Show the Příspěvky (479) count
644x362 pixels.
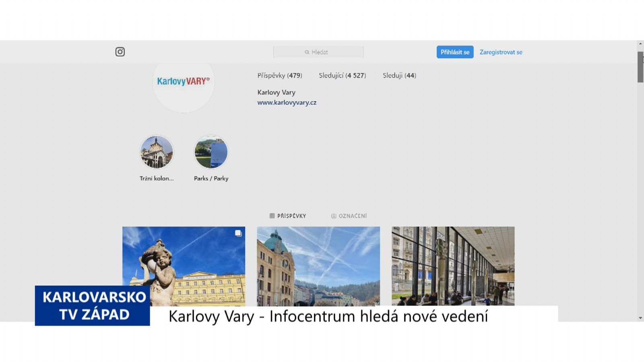pos(280,75)
